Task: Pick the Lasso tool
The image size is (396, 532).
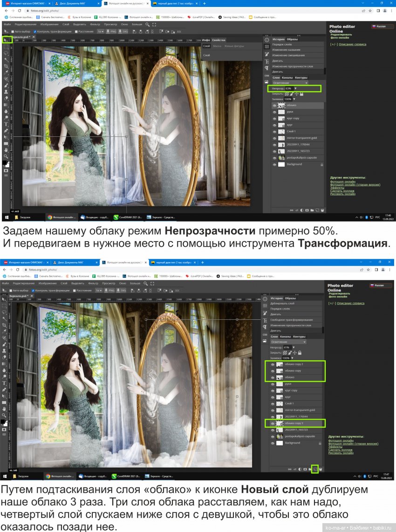Action: pyautogui.click(x=6, y=53)
